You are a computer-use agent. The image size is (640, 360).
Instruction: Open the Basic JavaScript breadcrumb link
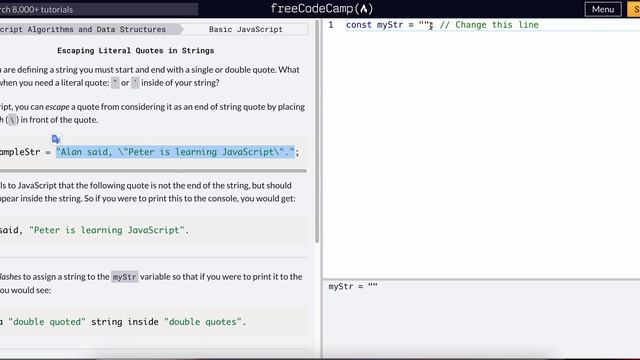pyautogui.click(x=246, y=29)
